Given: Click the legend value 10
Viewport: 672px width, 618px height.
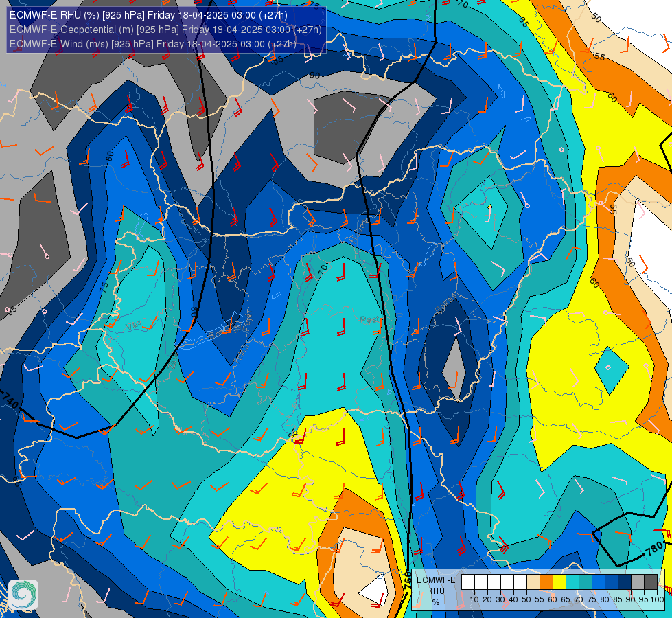Looking at the screenshot, I should pyautogui.click(x=474, y=599).
